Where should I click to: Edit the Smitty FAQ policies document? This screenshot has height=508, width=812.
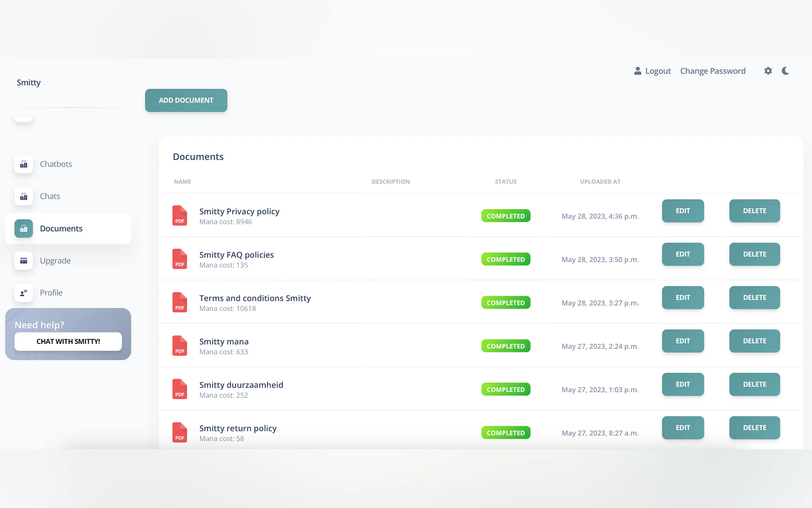click(683, 254)
